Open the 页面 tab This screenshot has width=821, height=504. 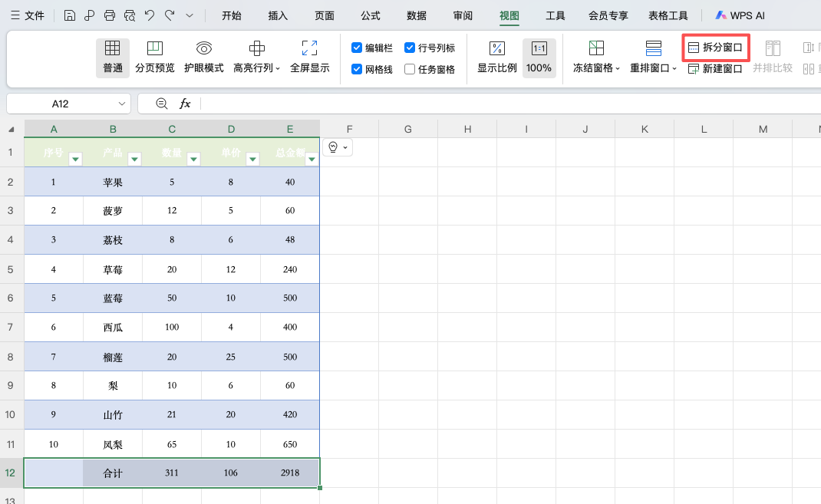click(324, 15)
